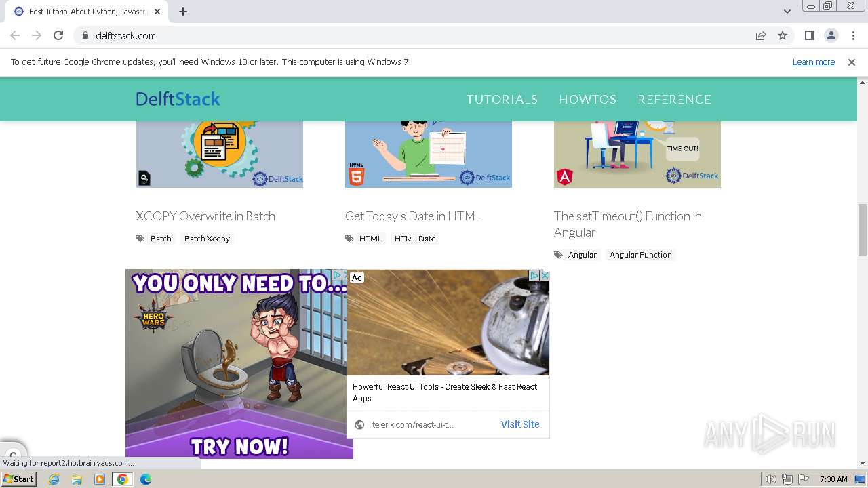Viewport: 868px width, 488px height.
Task: Click the AdChoices icon on Telerik ad
Action: click(534, 275)
